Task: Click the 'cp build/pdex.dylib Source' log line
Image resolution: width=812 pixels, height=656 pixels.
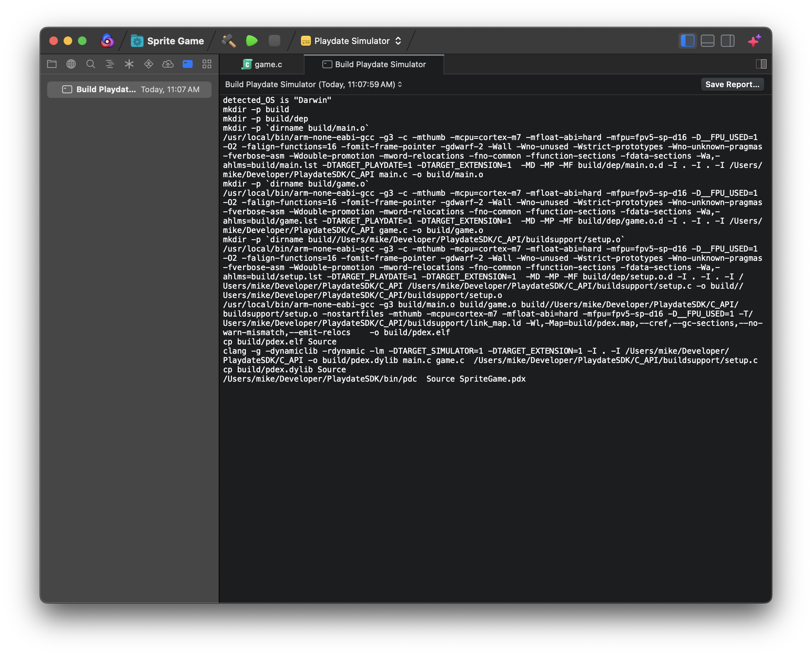Action: (284, 369)
